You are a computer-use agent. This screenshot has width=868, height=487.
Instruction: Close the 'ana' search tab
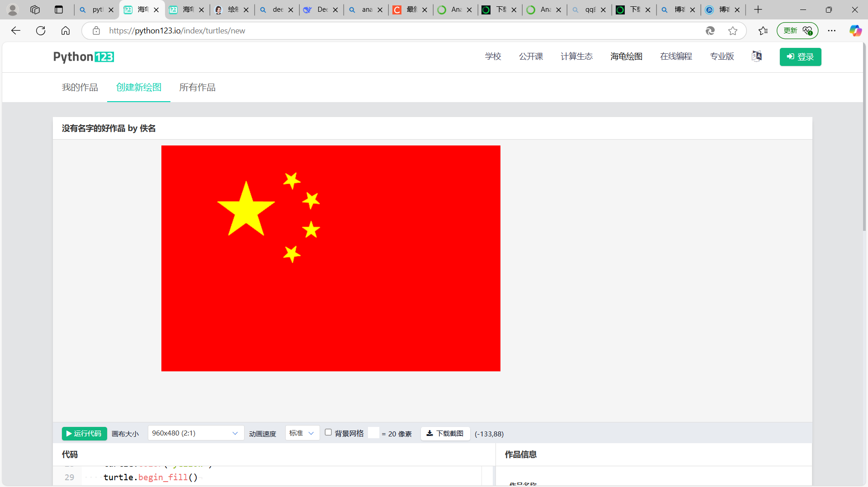tap(380, 9)
